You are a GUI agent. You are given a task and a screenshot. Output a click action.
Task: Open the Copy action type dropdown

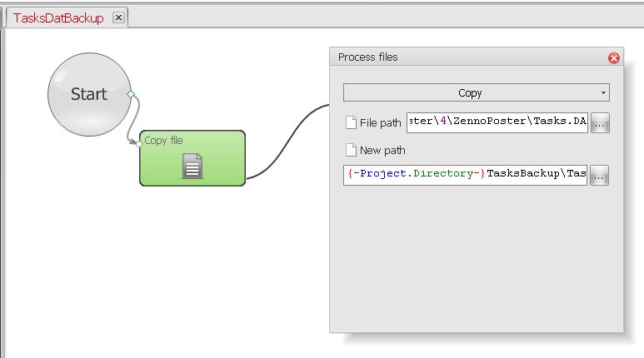476,92
